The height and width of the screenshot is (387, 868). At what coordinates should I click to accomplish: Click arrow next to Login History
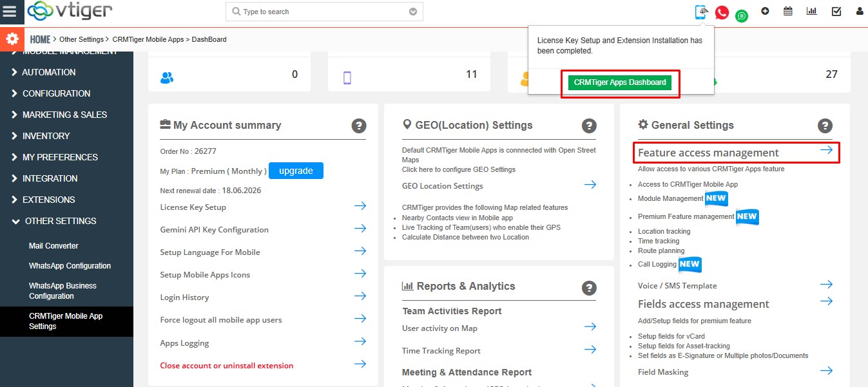[360, 296]
